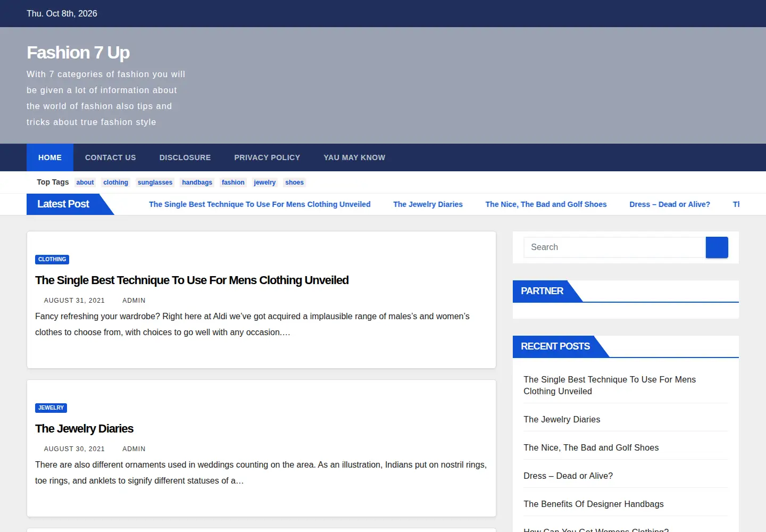
Task: Pick the 'fashion' top tag
Action: [x=233, y=182]
